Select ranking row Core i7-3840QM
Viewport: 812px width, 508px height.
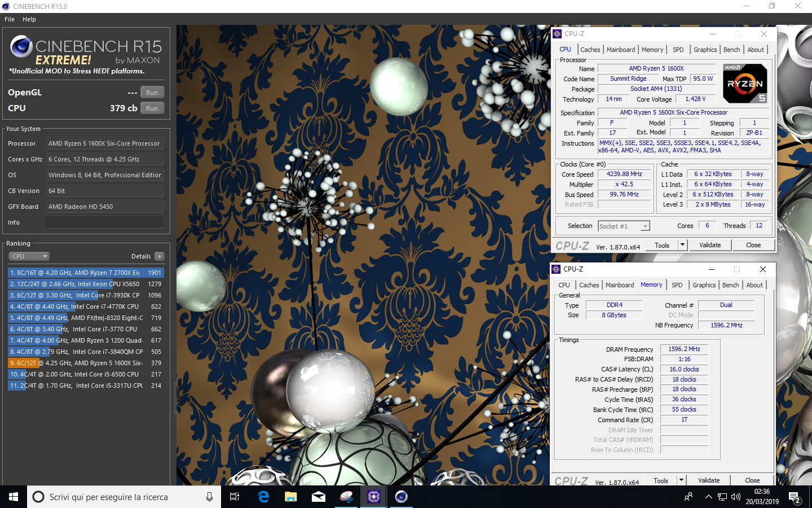[86, 352]
